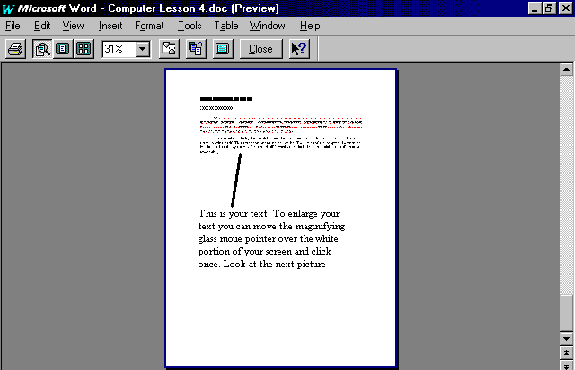
Task: Click the zoom percentage input field
Action: (119, 49)
